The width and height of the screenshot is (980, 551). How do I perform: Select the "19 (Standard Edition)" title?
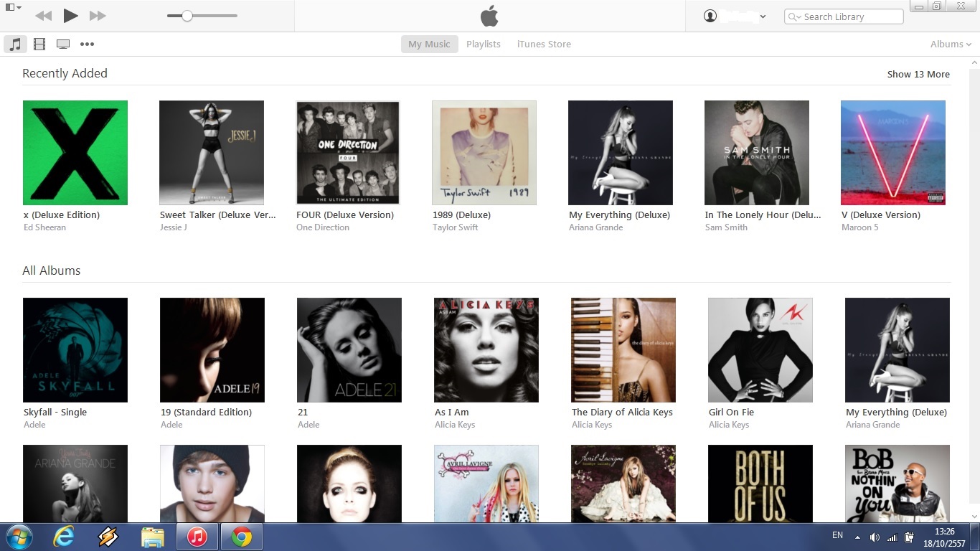click(x=207, y=412)
